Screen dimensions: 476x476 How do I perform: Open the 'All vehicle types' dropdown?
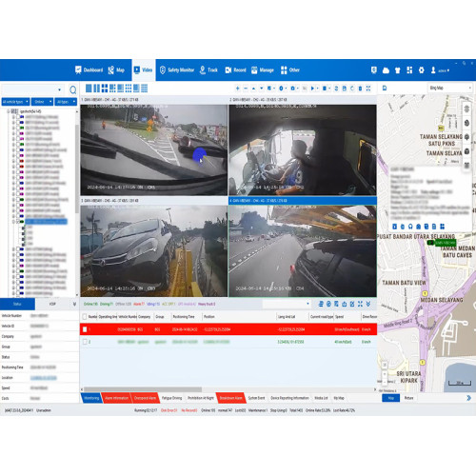coord(15,102)
